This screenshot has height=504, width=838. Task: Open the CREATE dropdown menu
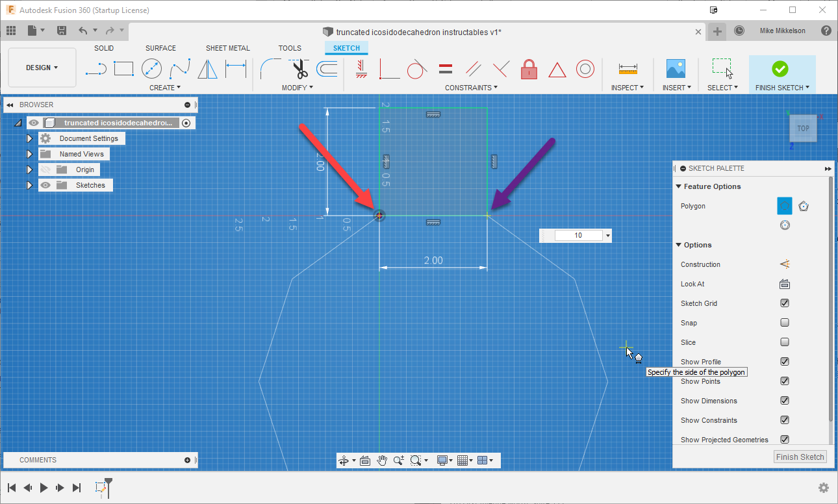pyautogui.click(x=165, y=87)
